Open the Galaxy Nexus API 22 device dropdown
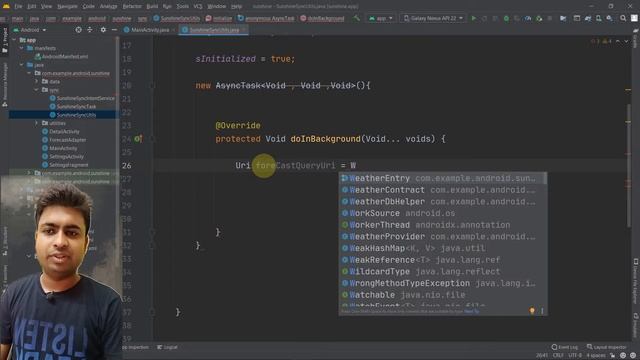Viewport: 640px width, 360px height. [x=433, y=18]
